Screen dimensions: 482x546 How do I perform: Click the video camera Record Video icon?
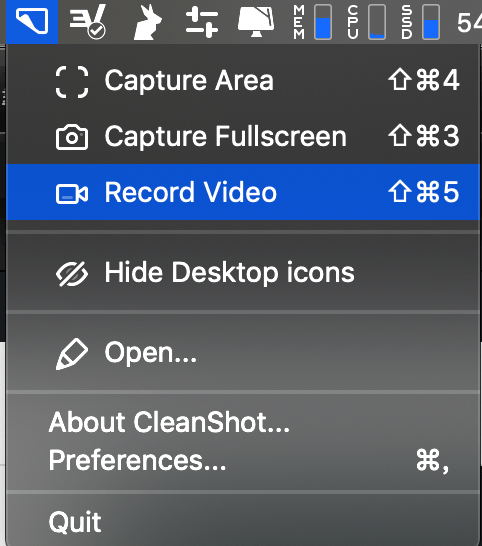pos(72,194)
